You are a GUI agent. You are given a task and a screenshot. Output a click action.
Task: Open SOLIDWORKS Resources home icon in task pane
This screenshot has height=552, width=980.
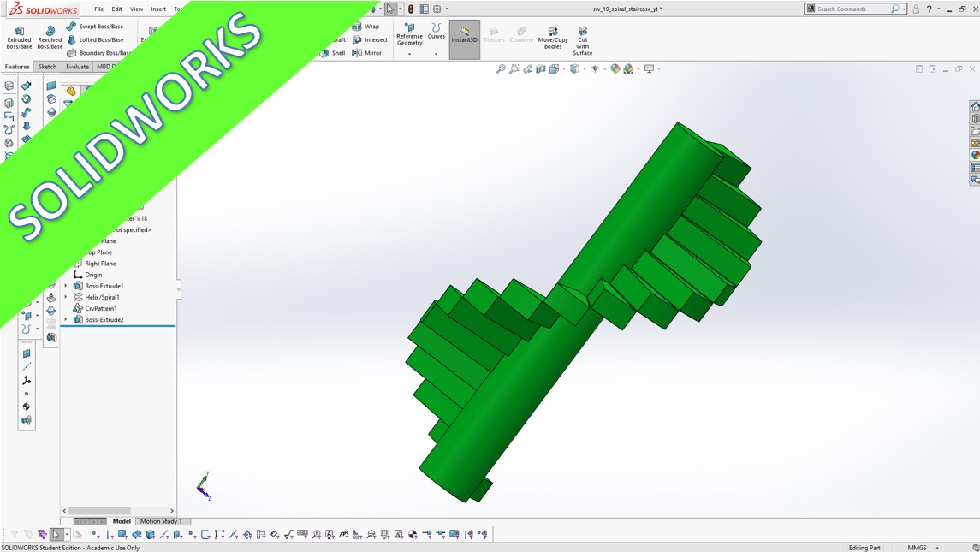[975, 106]
